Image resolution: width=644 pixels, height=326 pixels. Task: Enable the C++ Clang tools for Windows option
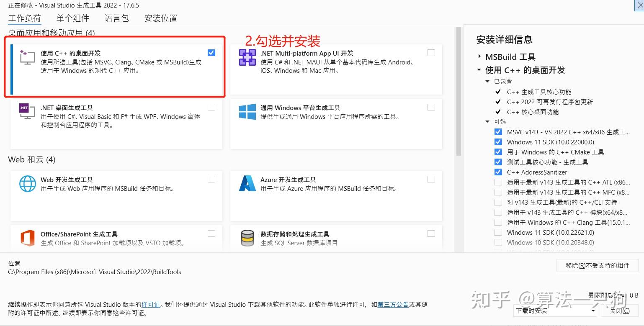pos(498,222)
